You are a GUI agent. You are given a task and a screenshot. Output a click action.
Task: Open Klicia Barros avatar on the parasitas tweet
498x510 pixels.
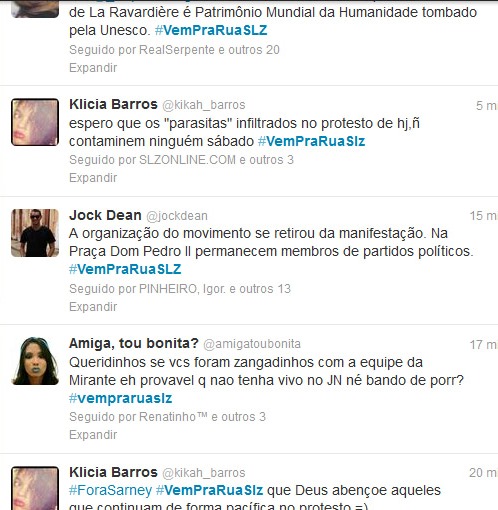click(35, 122)
